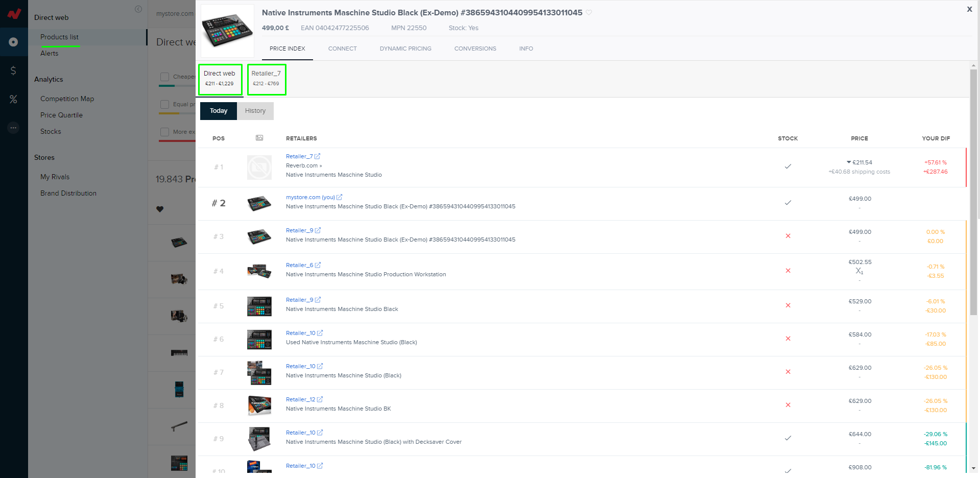Switch to the PRICE INDEX tab

pyautogui.click(x=288, y=49)
